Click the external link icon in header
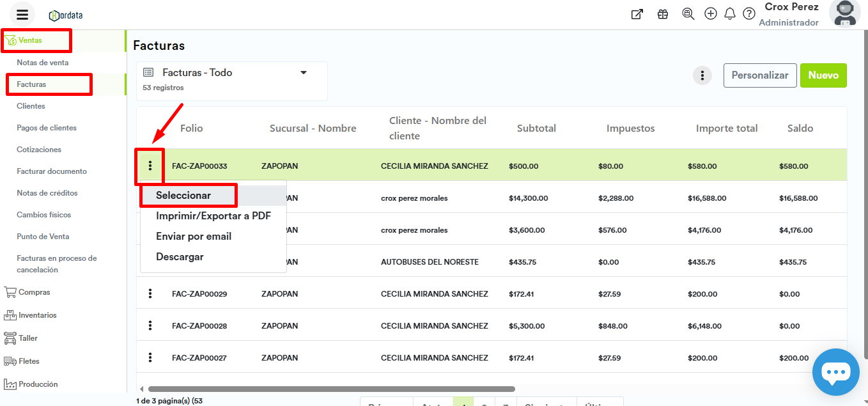This screenshot has width=868, height=406. click(637, 14)
